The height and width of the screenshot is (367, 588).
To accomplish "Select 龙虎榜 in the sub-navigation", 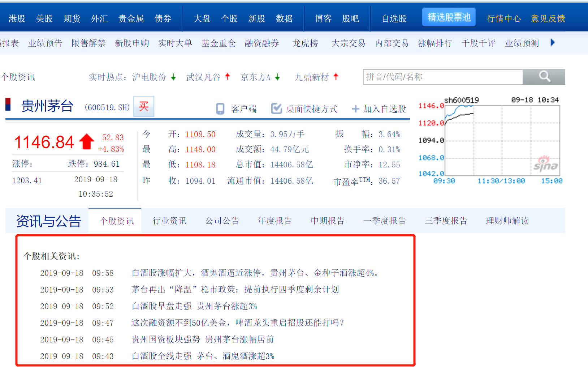I will [x=305, y=43].
